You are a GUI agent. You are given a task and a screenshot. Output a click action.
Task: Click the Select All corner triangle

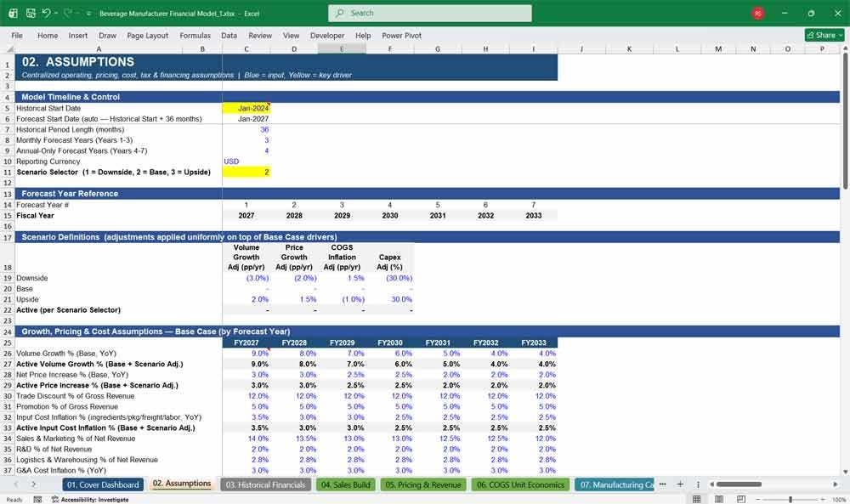pyautogui.click(x=8, y=48)
